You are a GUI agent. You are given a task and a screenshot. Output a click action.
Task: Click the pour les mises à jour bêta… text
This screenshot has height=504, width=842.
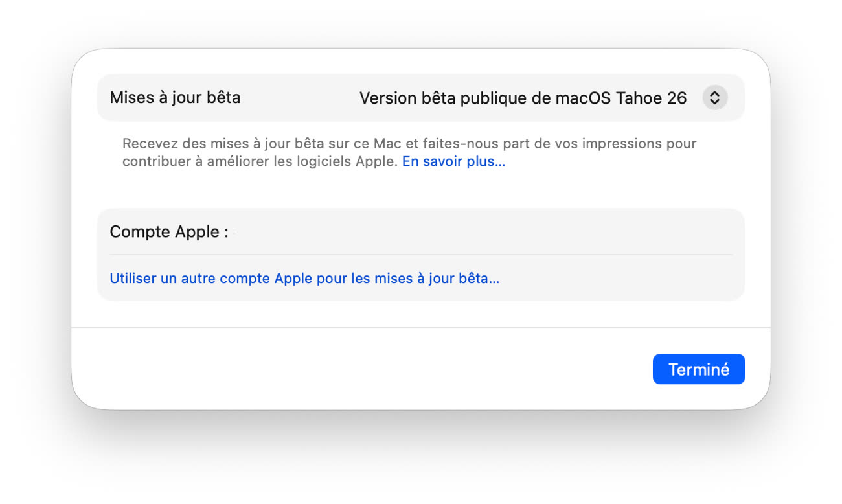[408, 279]
